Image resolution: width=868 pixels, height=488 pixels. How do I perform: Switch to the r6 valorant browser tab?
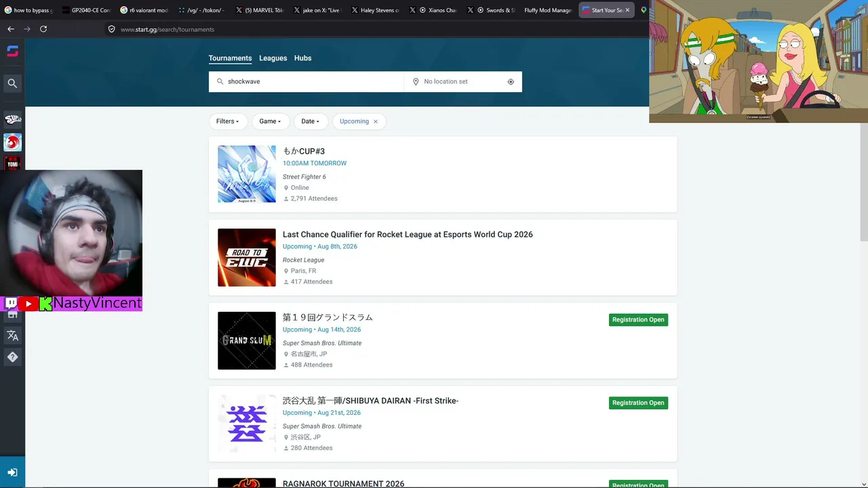coord(144,10)
